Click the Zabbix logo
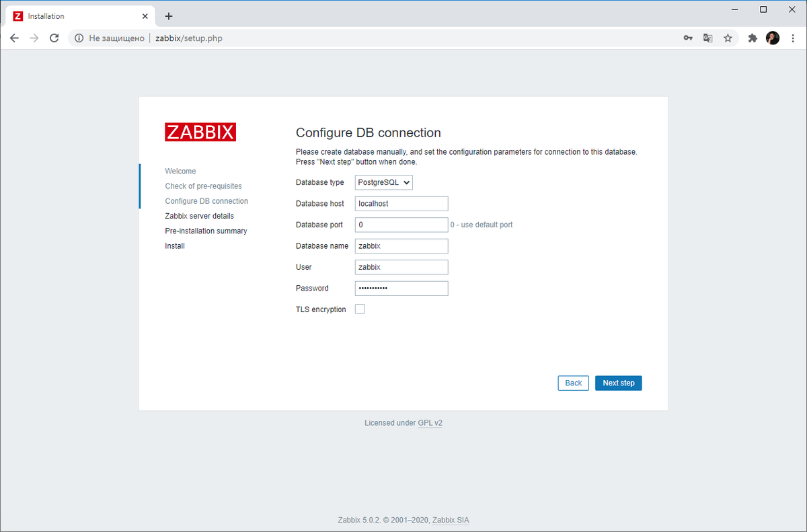Image resolution: width=807 pixels, height=532 pixels. pos(200,132)
